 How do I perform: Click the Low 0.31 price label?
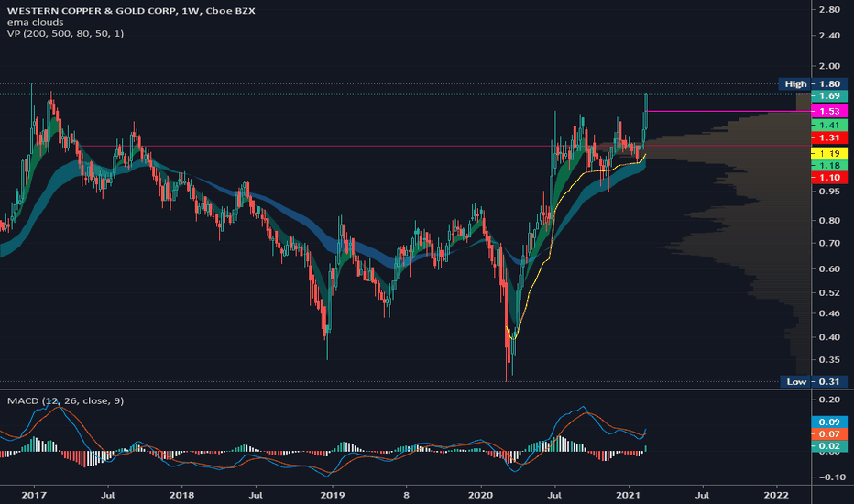tap(814, 381)
